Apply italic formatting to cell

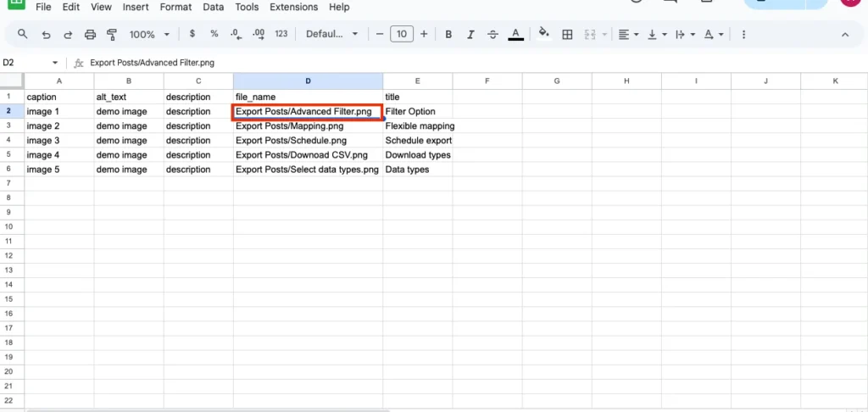(x=470, y=35)
